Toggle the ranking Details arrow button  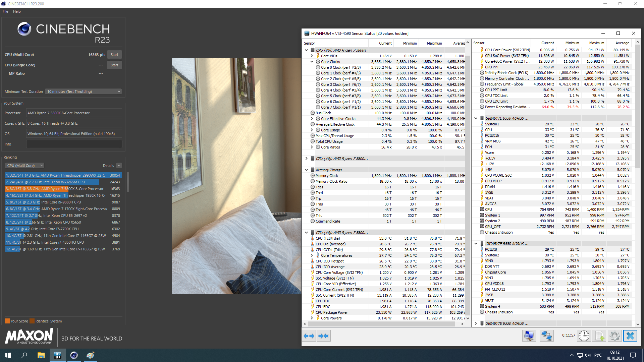pyautogui.click(x=119, y=166)
